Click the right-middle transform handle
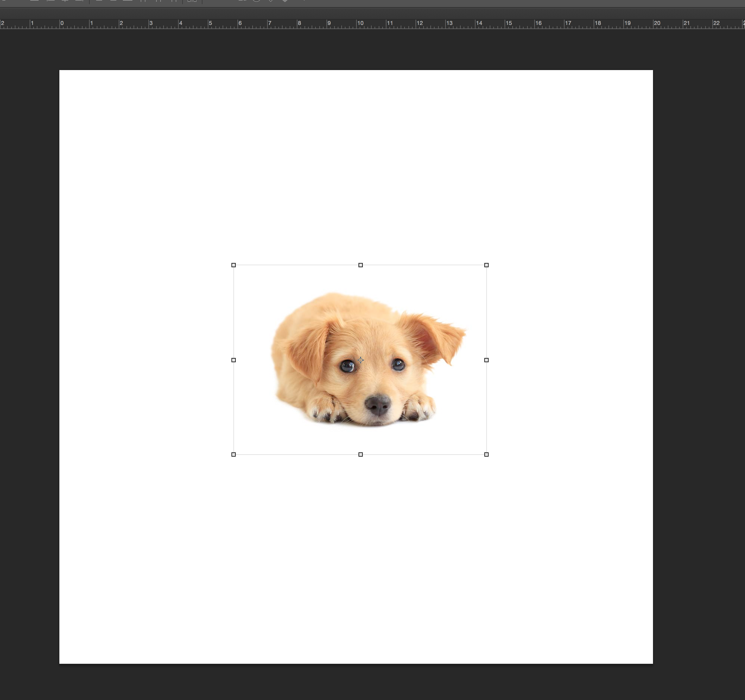Screen dimensions: 745x700 coord(486,360)
